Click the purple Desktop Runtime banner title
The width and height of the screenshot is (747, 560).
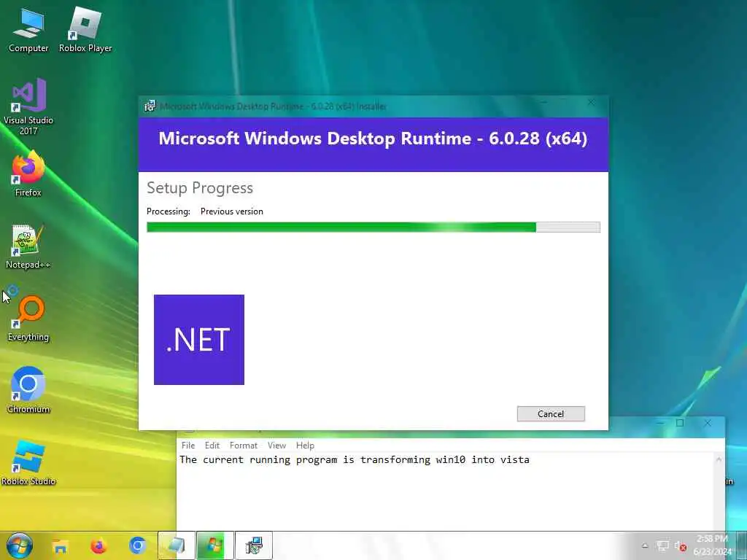(373, 138)
